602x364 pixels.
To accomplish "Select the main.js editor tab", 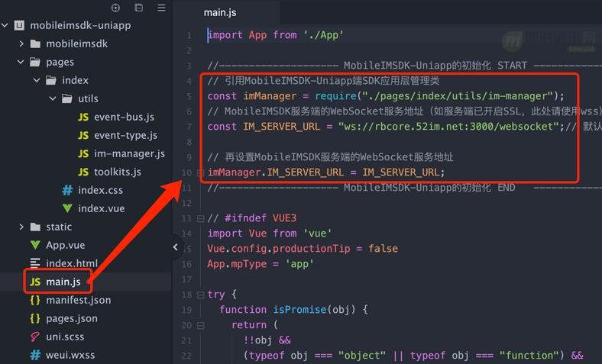I will (221, 12).
